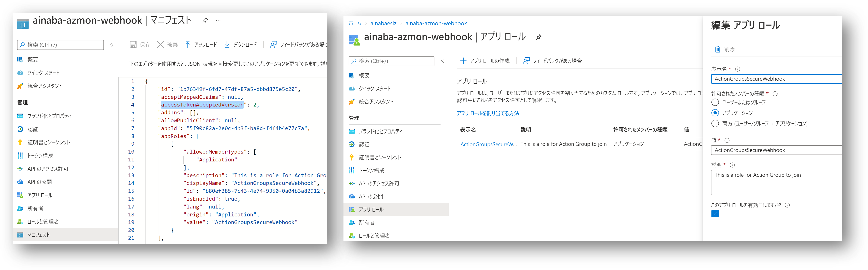
Task: Click アプリ ロールの作成 create button
Action: 485,61
